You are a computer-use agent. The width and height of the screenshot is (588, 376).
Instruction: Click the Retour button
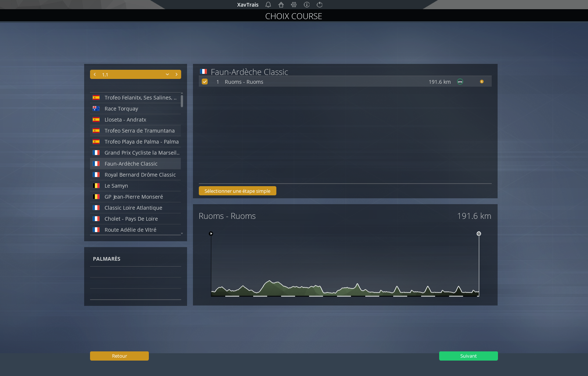pos(119,356)
